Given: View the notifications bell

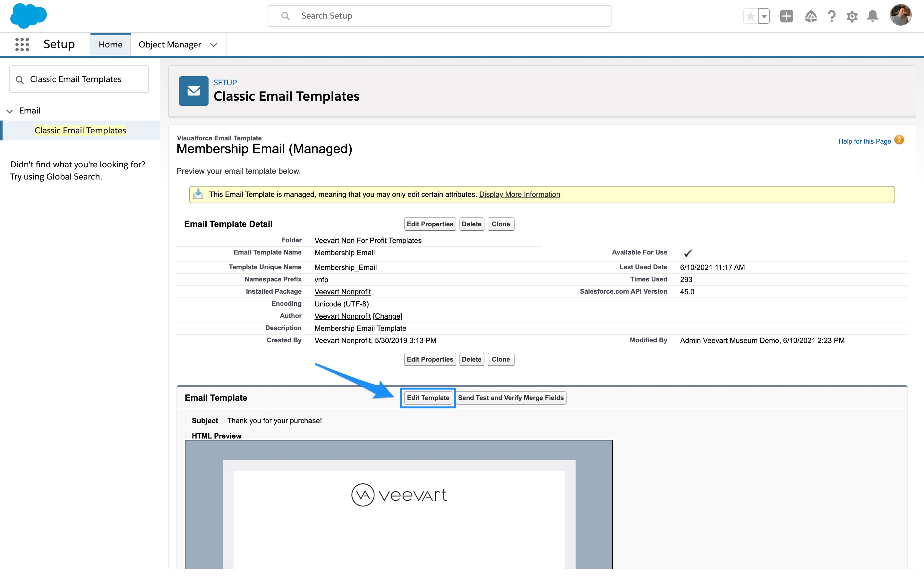Looking at the screenshot, I should 872,16.
